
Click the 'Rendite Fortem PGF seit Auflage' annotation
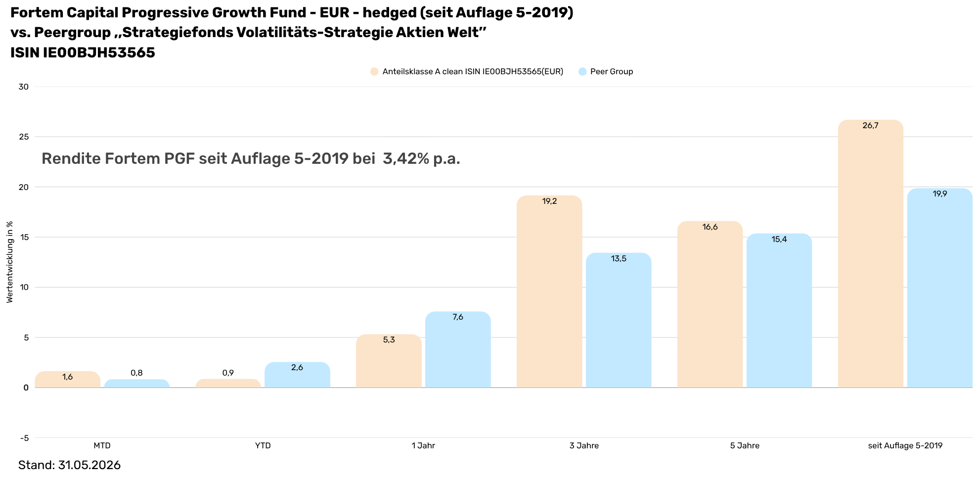coord(251,158)
